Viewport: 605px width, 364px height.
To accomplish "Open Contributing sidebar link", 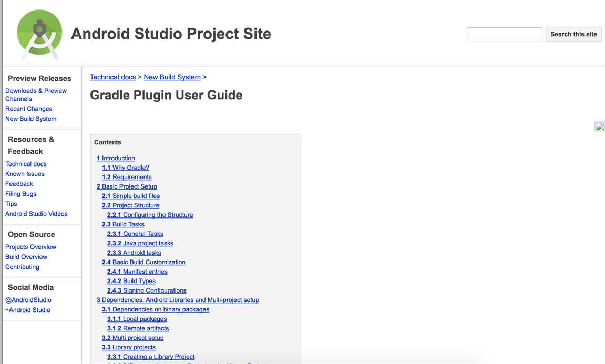I will [22, 267].
